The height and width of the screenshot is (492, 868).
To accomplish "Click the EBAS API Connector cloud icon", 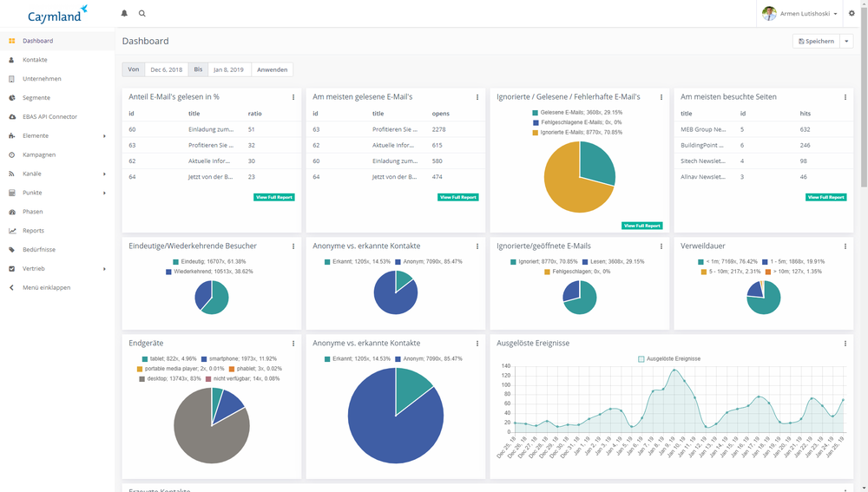I will pyautogui.click(x=11, y=117).
